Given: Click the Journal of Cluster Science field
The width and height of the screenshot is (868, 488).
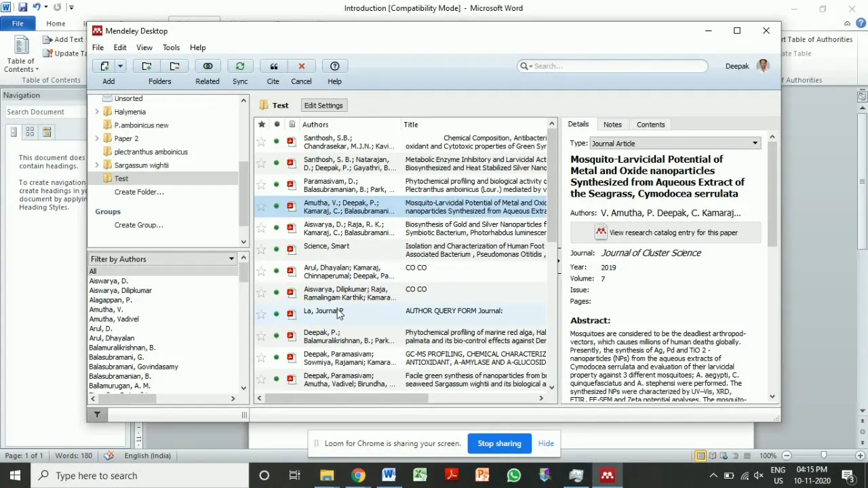Looking at the screenshot, I should coord(651,253).
